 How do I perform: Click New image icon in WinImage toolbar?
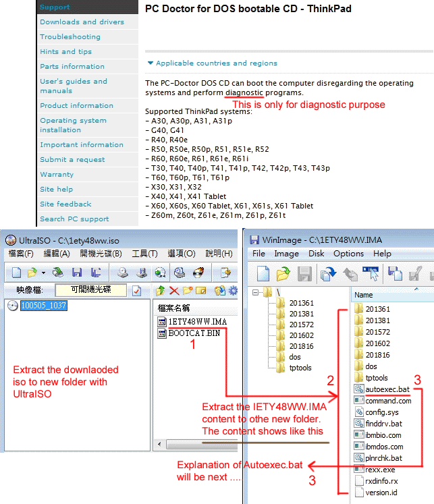263,274
